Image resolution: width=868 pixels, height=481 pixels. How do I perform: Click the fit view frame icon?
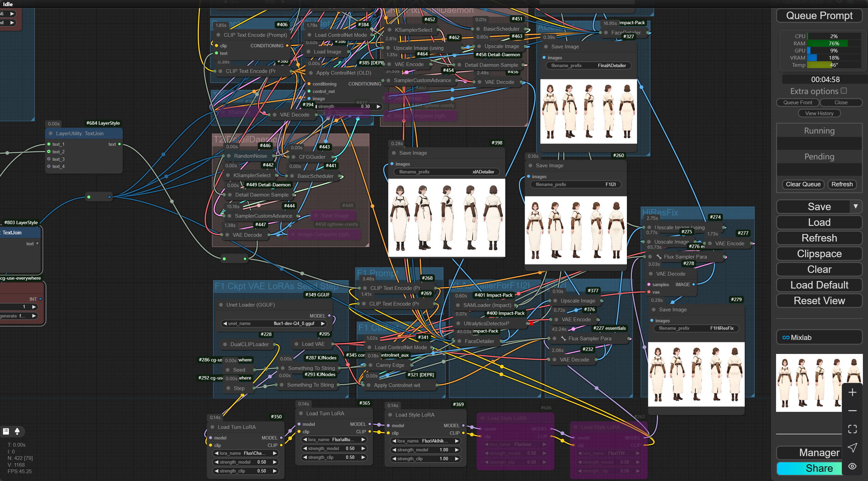coord(852,429)
